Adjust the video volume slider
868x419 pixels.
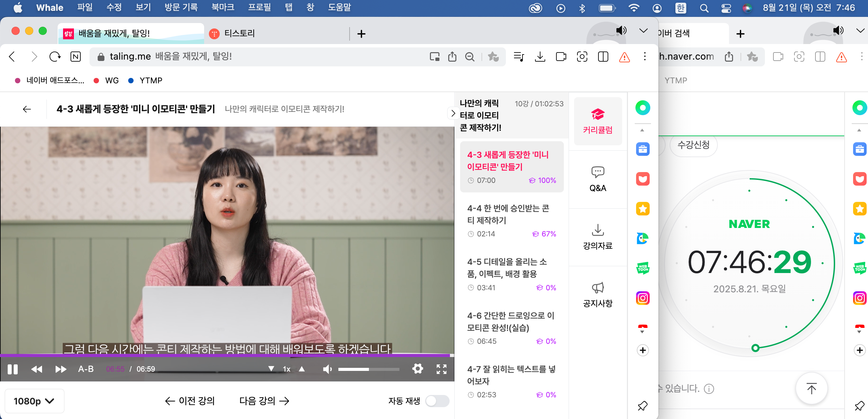tap(368, 369)
